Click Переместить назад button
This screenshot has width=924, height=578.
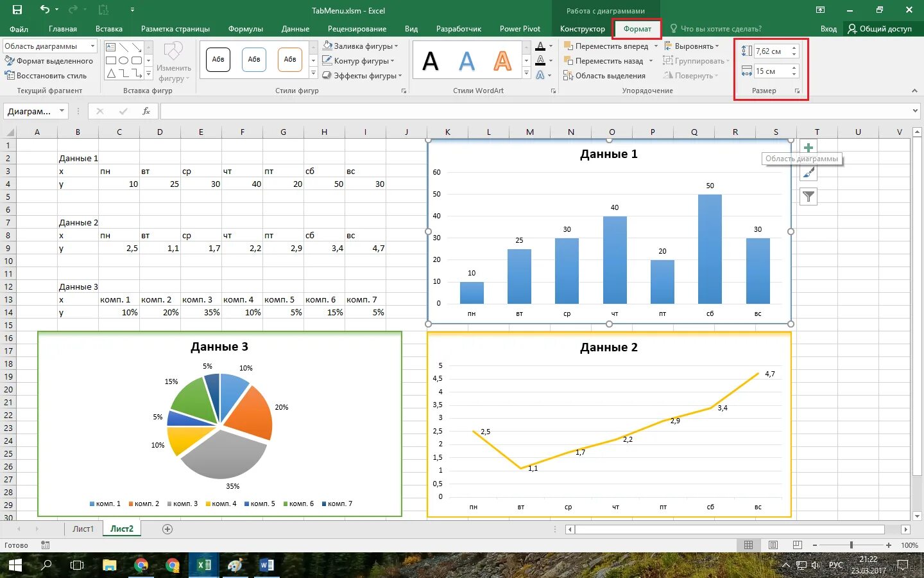tap(603, 61)
